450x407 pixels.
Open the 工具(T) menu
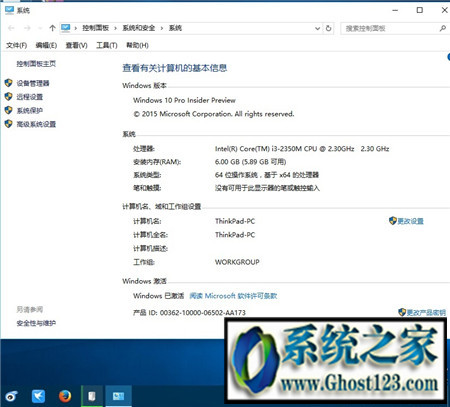click(107, 45)
